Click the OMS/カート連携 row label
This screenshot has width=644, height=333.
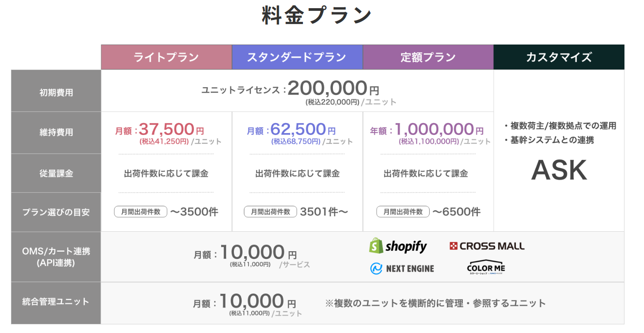point(56,257)
